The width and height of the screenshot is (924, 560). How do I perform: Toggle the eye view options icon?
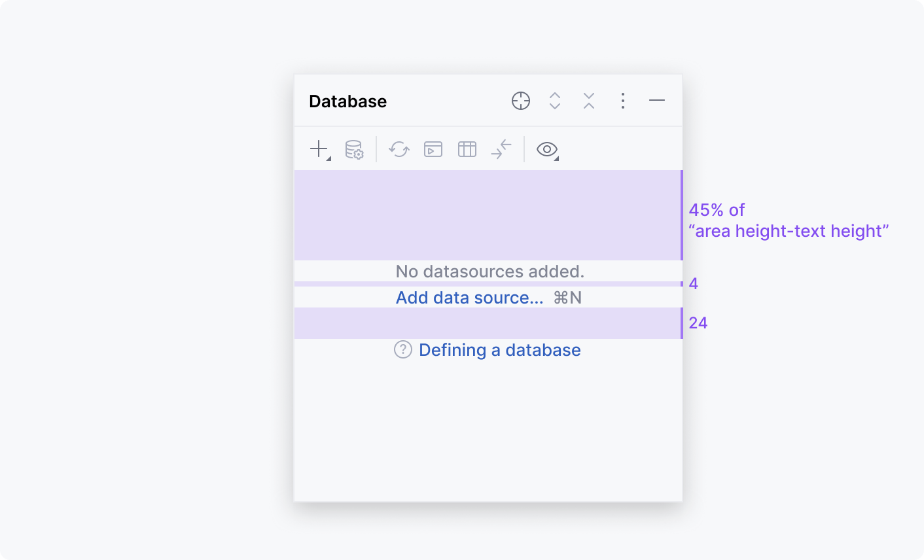pos(547,150)
